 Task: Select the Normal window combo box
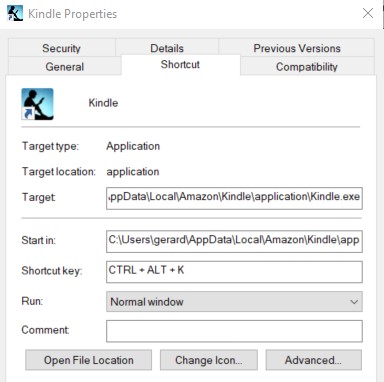[x=234, y=302]
